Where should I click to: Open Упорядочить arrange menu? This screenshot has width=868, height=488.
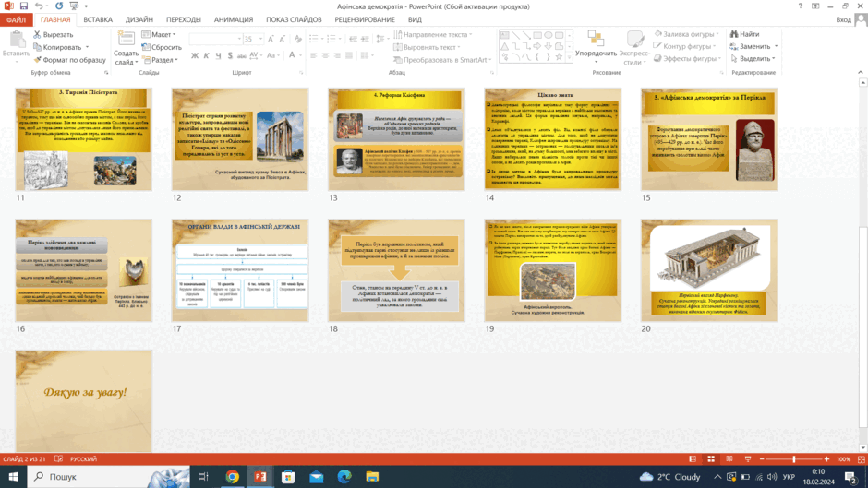596,45
